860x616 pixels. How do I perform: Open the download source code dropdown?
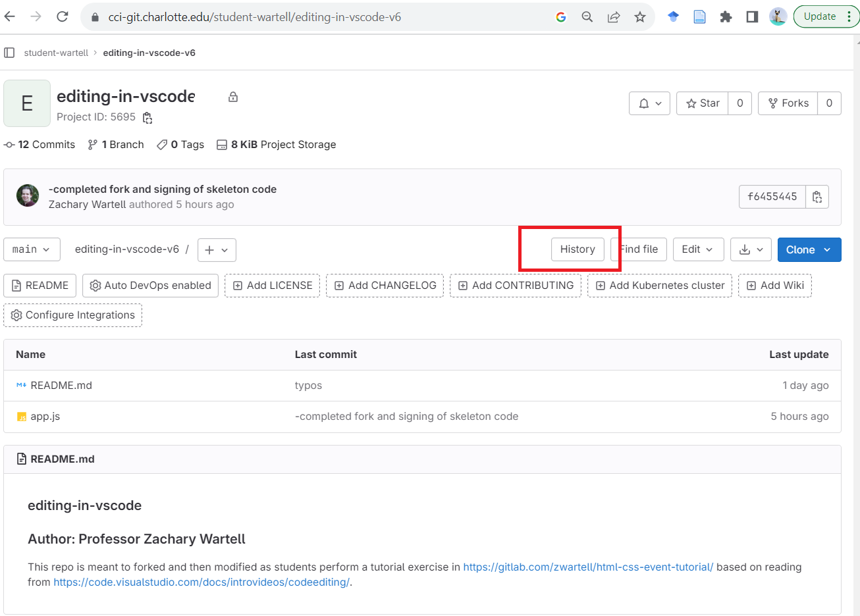tap(751, 249)
